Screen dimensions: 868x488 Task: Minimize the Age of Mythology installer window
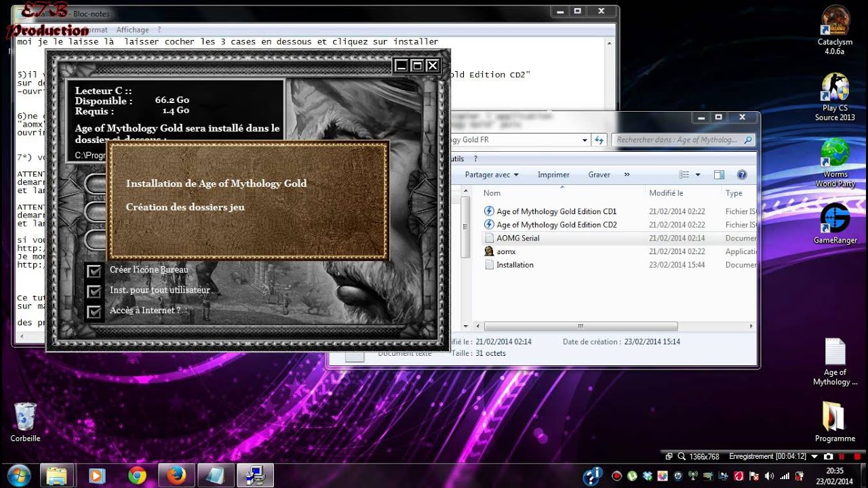[401, 66]
